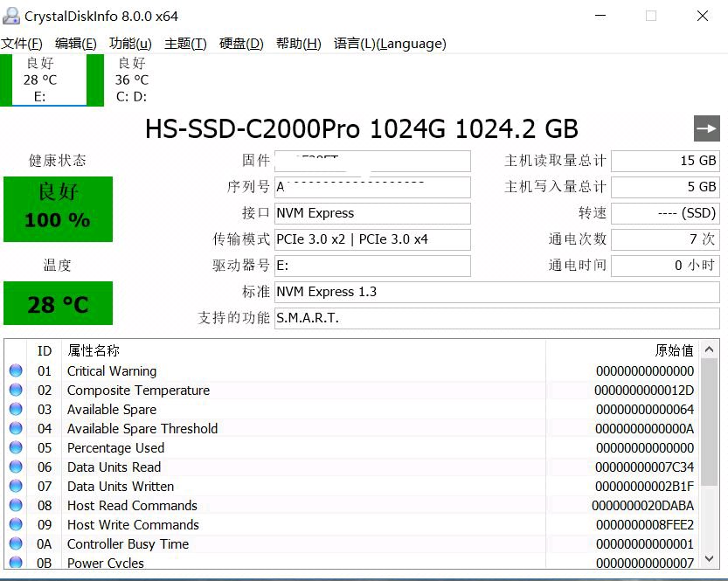Click the serial number (序列号) field
Viewport: 728px width, 581px height.
[x=372, y=187]
